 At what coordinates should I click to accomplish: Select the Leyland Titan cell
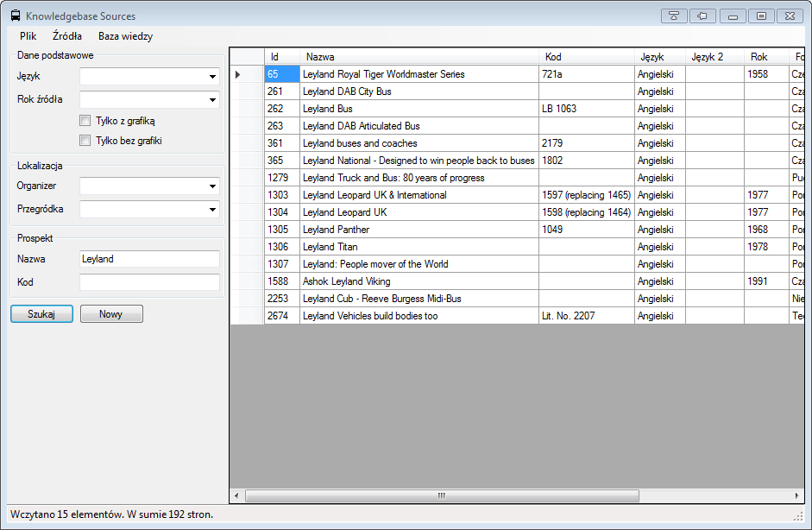coord(419,247)
